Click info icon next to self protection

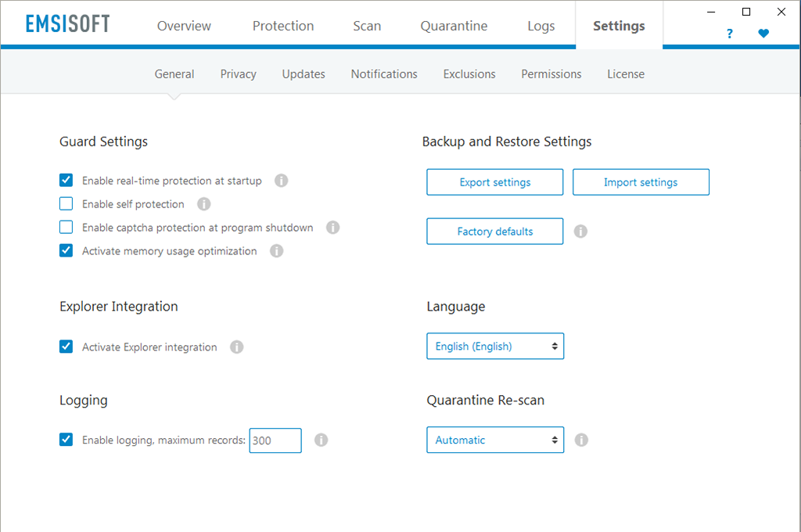204,204
